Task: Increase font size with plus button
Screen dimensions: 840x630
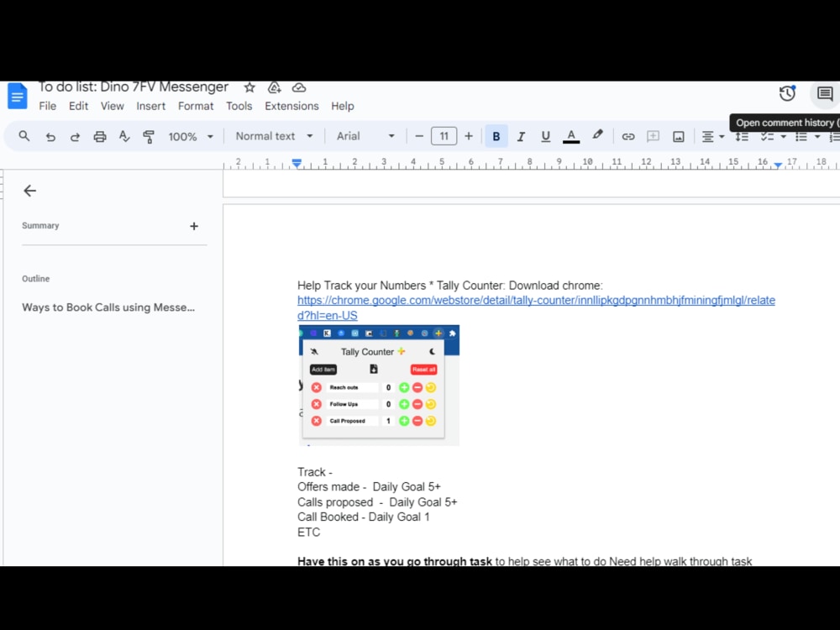Action: (x=469, y=136)
